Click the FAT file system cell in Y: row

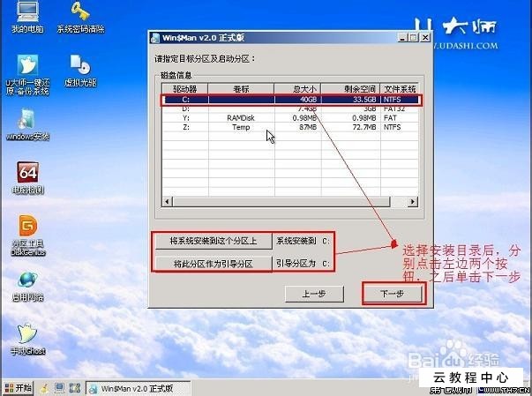(x=400, y=118)
